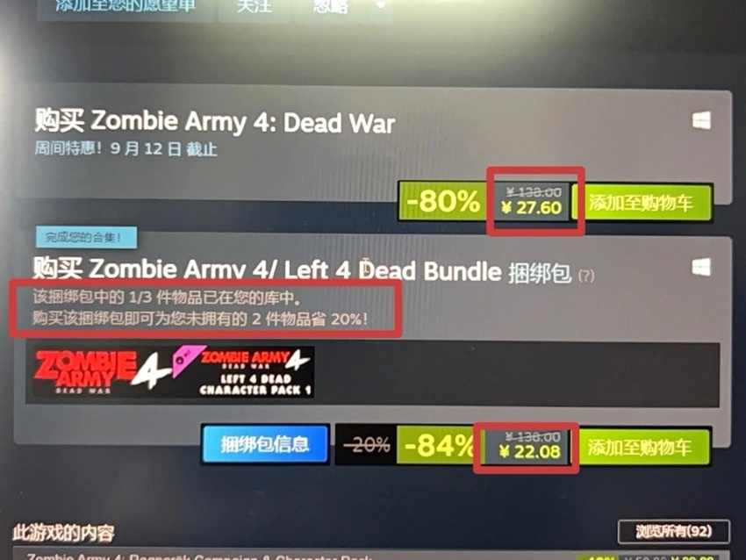Click the Windows icon beside Zombie Army 4: Dead War
Image resolution: width=746 pixels, height=560 pixels.
701,120
